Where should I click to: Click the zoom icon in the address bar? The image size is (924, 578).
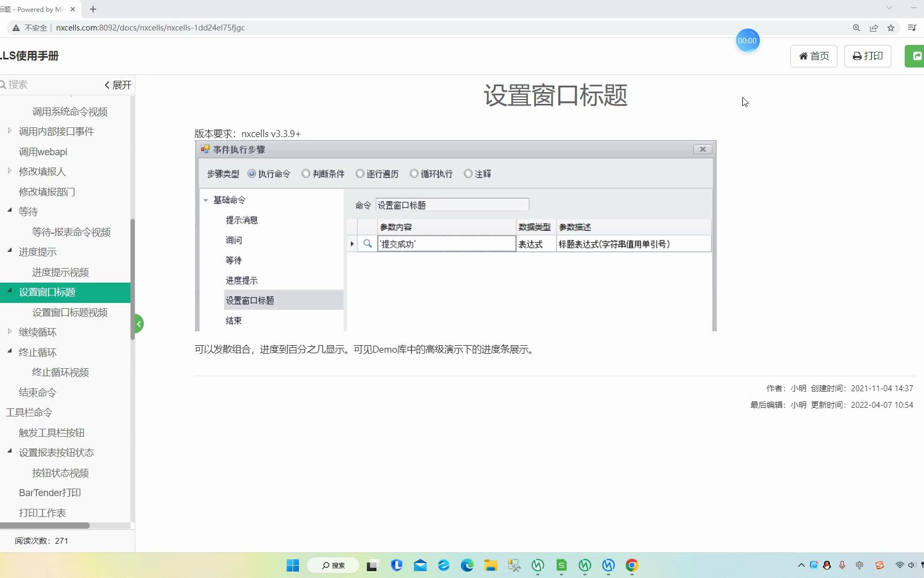pos(856,28)
